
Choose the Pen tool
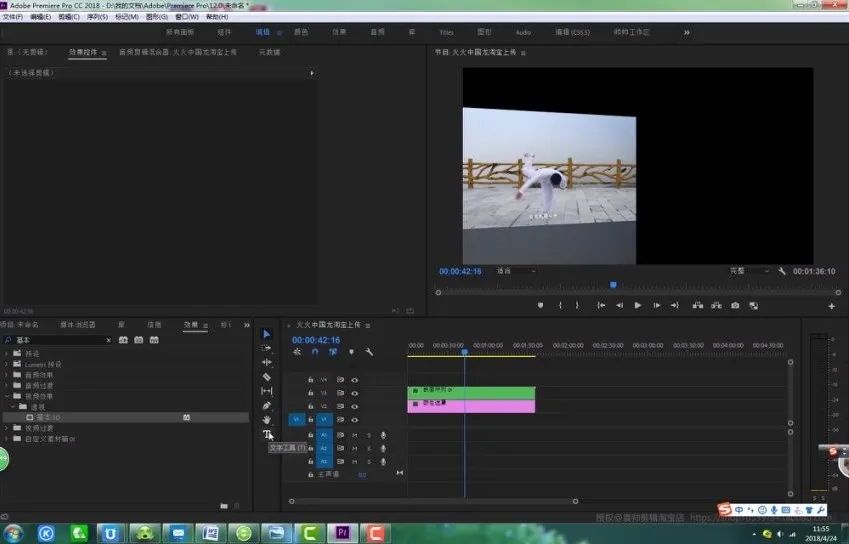point(267,406)
